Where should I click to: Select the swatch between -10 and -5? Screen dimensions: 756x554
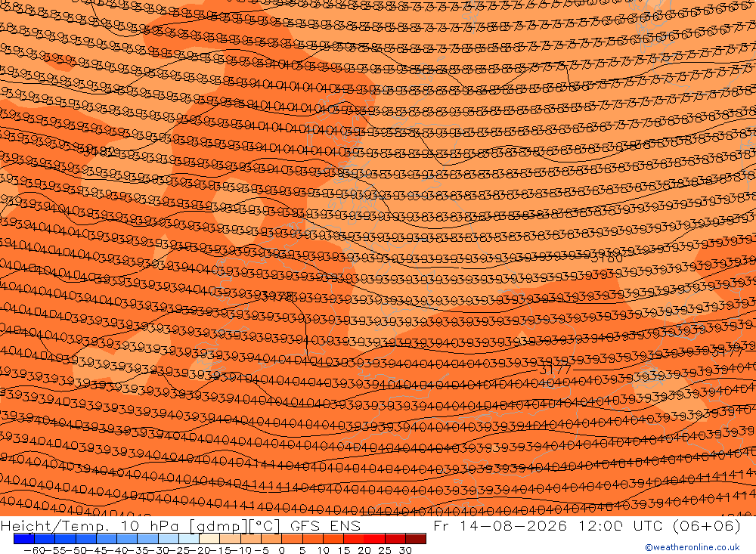[x=251, y=539]
